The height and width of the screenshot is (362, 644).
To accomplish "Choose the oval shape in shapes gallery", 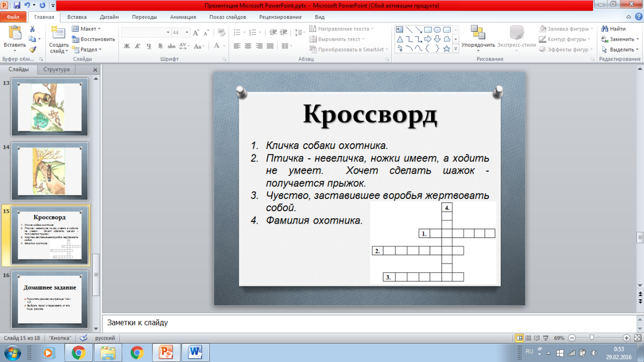I will [437, 29].
